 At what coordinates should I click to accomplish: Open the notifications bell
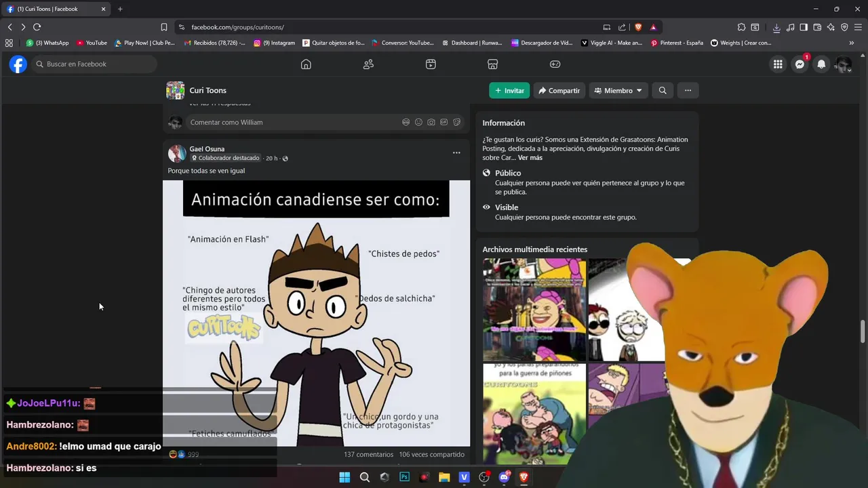[x=821, y=64]
